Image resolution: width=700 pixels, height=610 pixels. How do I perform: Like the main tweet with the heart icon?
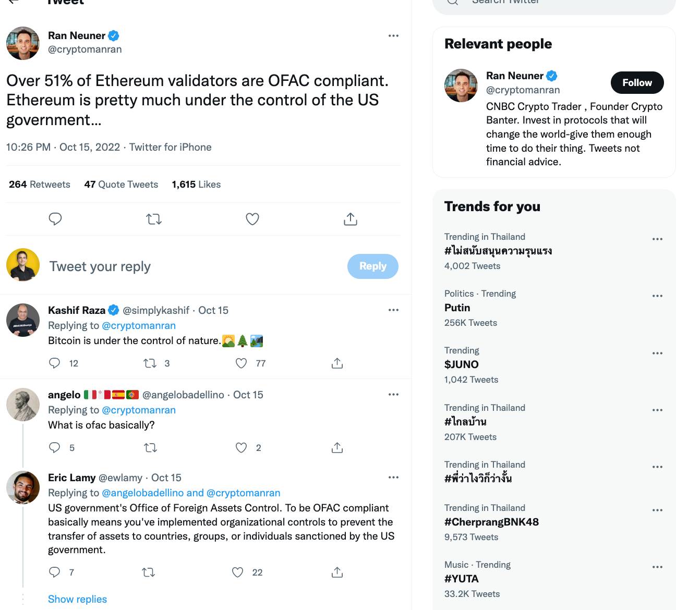[252, 219]
